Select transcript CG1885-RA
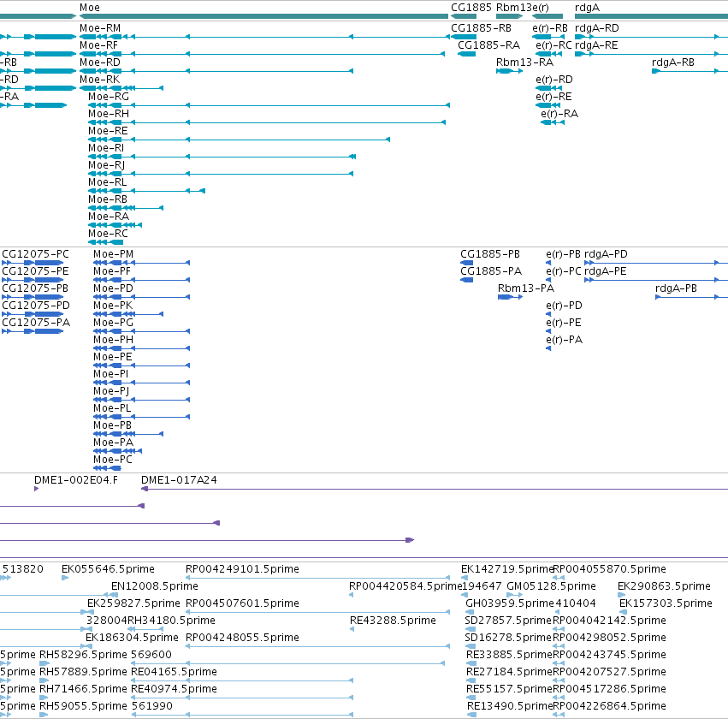Viewport: 728px width, 719px height. [x=488, y=45]
